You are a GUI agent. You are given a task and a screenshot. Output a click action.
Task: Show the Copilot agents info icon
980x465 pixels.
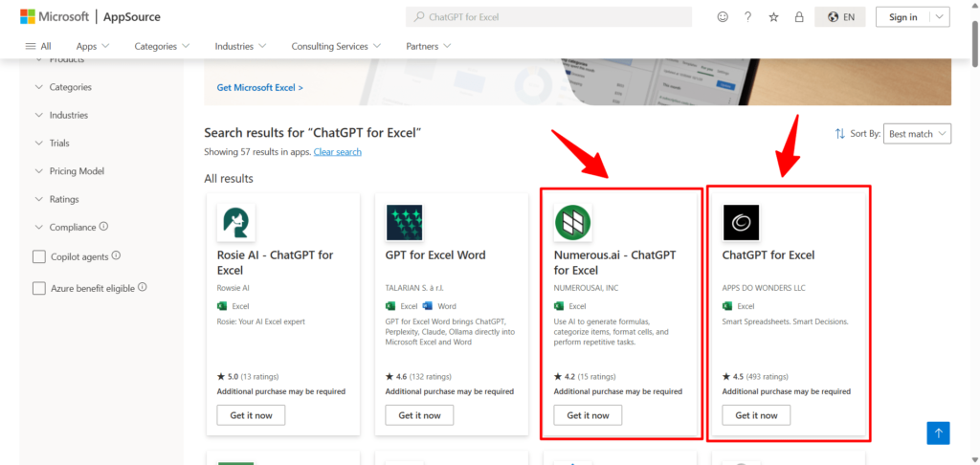pos(116,255)
